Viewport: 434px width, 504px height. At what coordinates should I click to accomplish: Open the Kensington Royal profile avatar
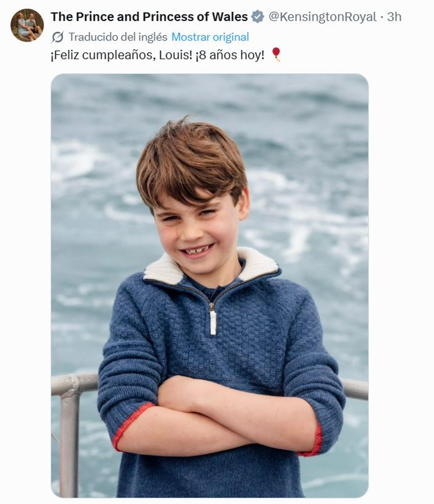click(27, 25)
